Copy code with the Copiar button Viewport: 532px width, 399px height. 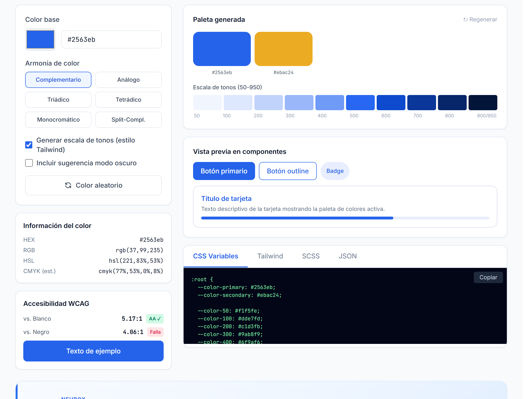tap(488, 277)
